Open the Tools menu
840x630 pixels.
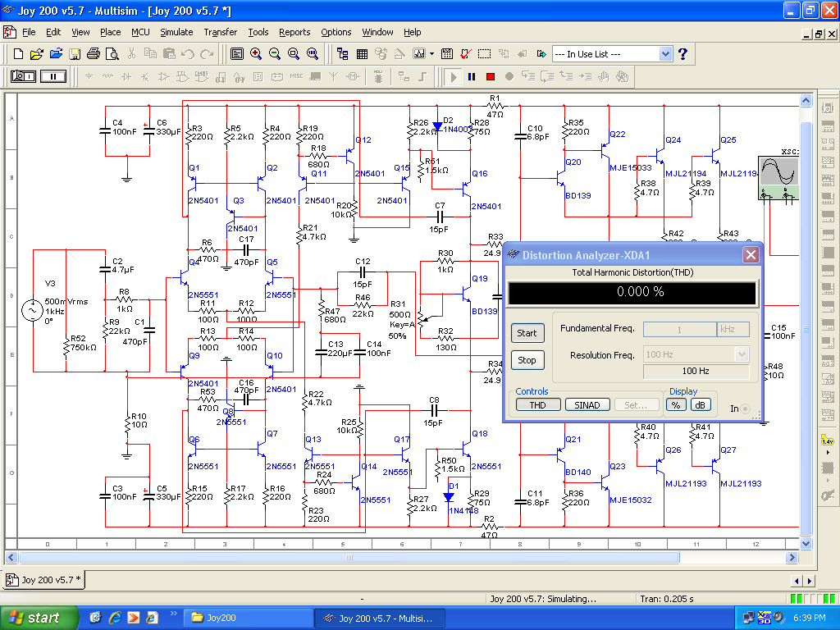tap(258, 32)
